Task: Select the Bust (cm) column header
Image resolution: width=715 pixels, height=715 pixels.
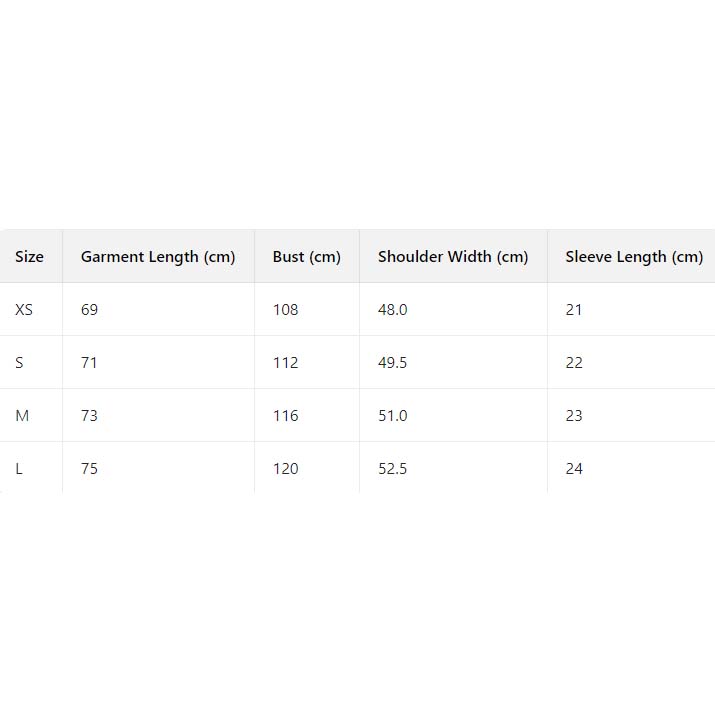Action: coord(306,257)
